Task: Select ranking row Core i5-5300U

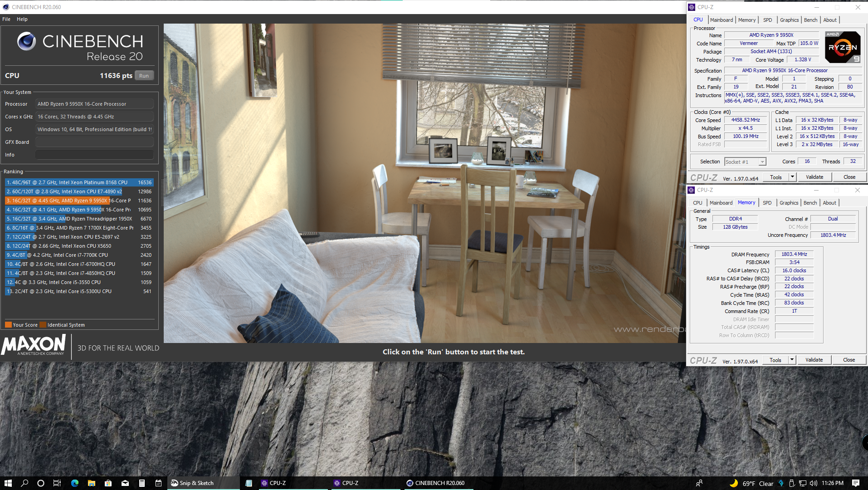Action: coord(79,291)
